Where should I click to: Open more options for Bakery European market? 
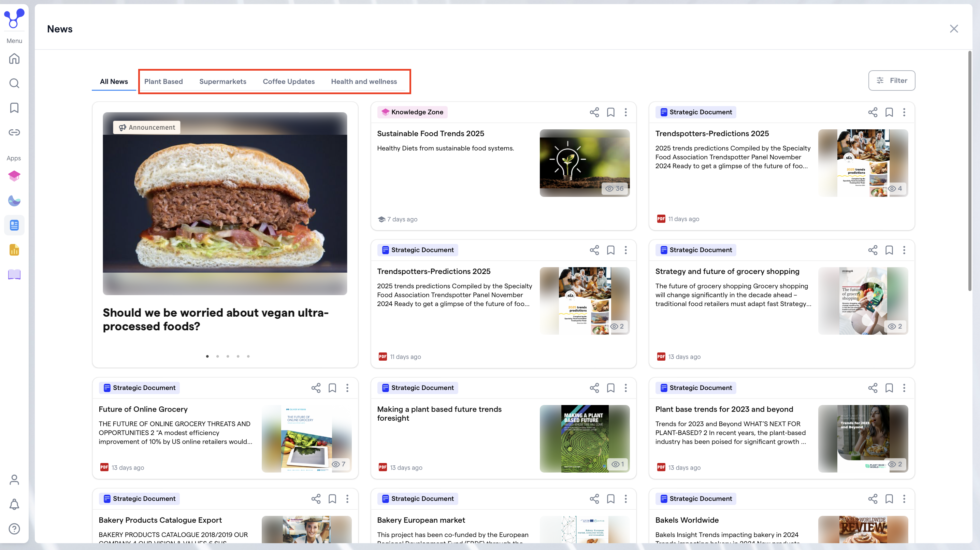tap(626, 499)
